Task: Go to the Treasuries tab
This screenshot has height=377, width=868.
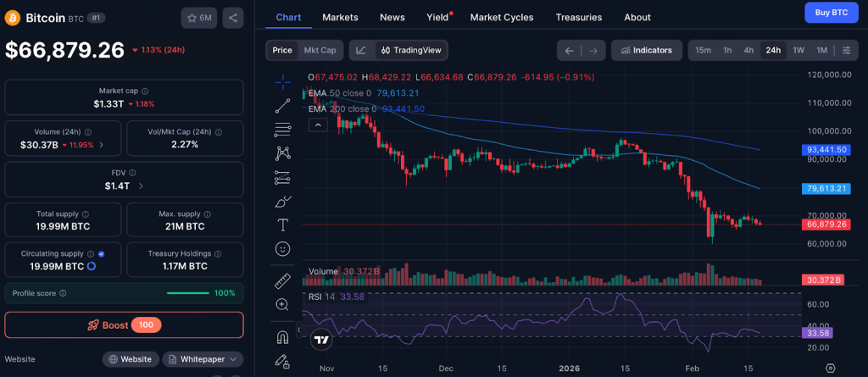Action: (x=579, y=17)
